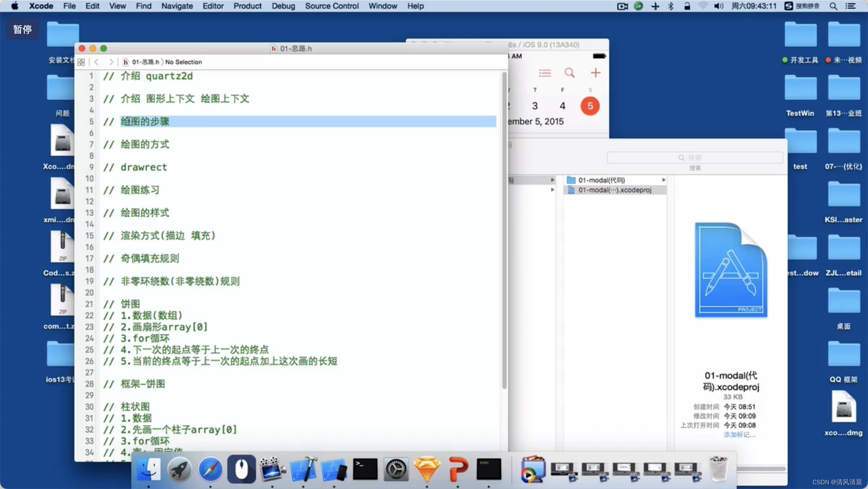This screenshot has height=489, width=868.
Task: Click line 17 comment 奇偶填充规则
Action: 141,259
